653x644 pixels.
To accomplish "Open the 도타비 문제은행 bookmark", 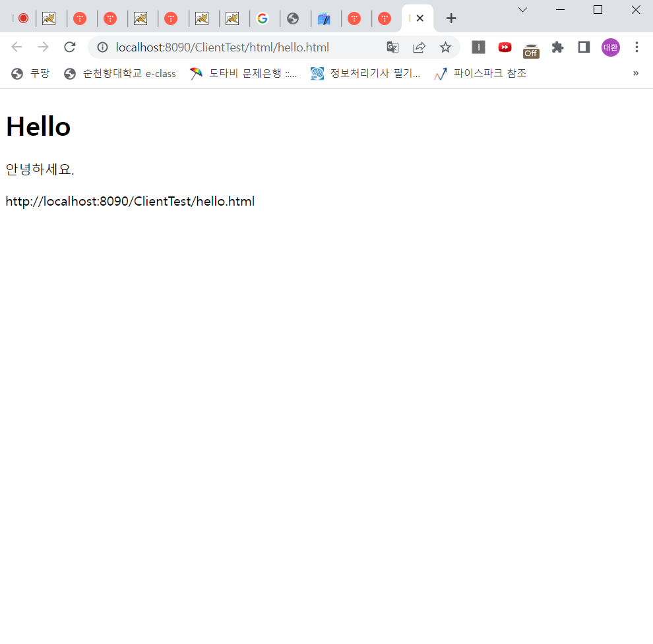I will (243, 74).
